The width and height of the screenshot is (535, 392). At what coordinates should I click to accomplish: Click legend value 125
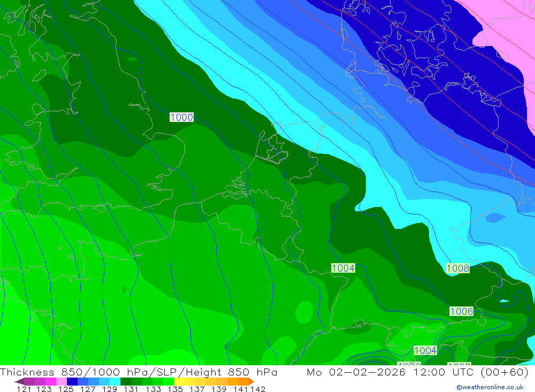tap(66, 389)
